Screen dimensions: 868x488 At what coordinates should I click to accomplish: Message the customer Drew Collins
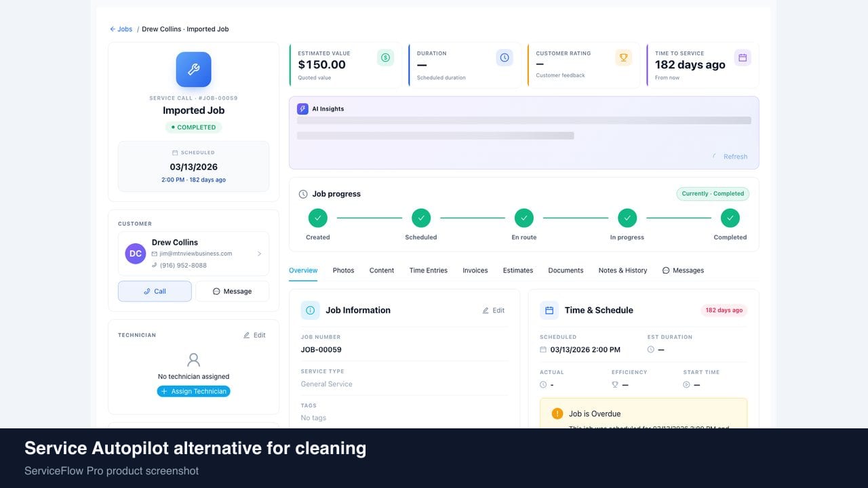(x=232, y=291)
